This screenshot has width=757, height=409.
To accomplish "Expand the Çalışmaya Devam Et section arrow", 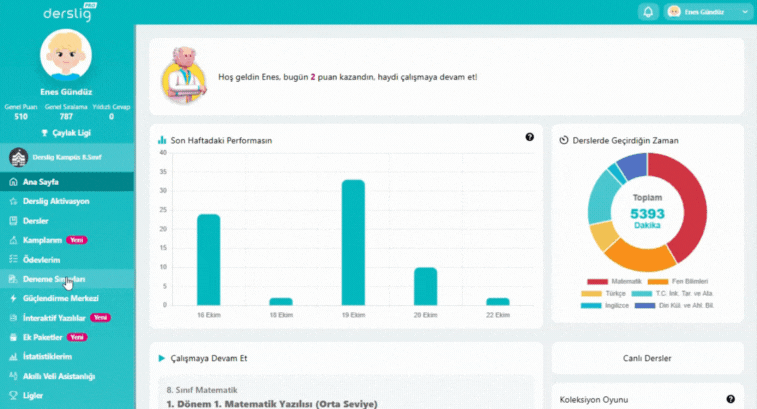I will [161, 357].
